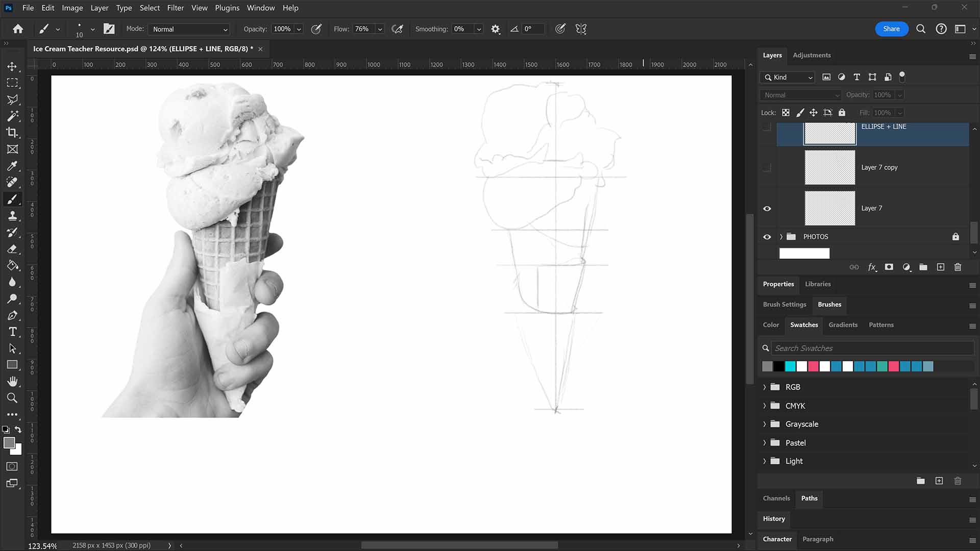Toggle brush settings panel button

pyautogui.click(x=109, y=29)
